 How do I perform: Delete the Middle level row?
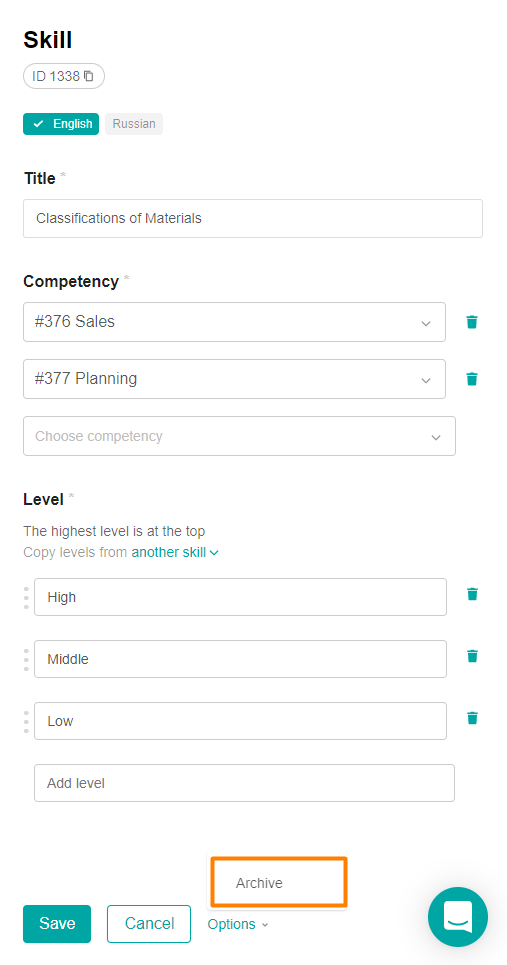coord(472,656)
